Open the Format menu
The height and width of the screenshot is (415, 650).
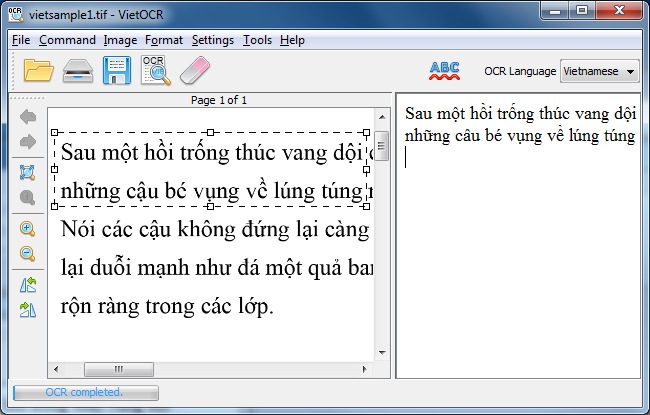pos(164,40)
